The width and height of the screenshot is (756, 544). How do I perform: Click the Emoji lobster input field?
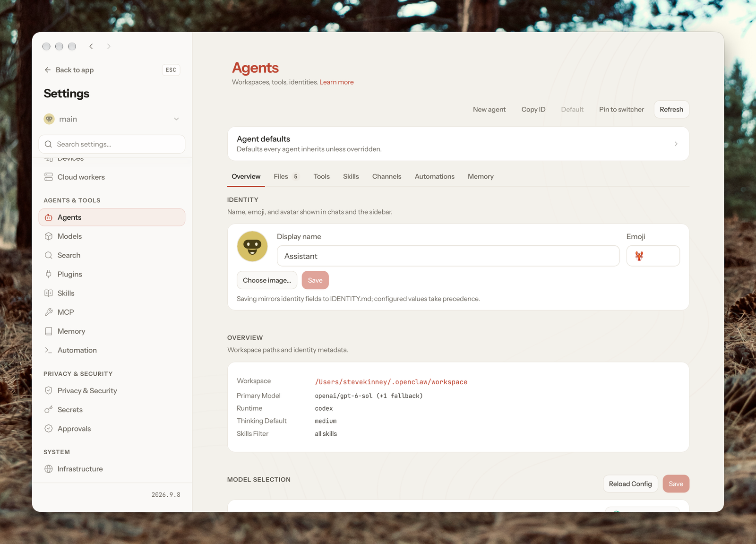[x=653, y=256]
